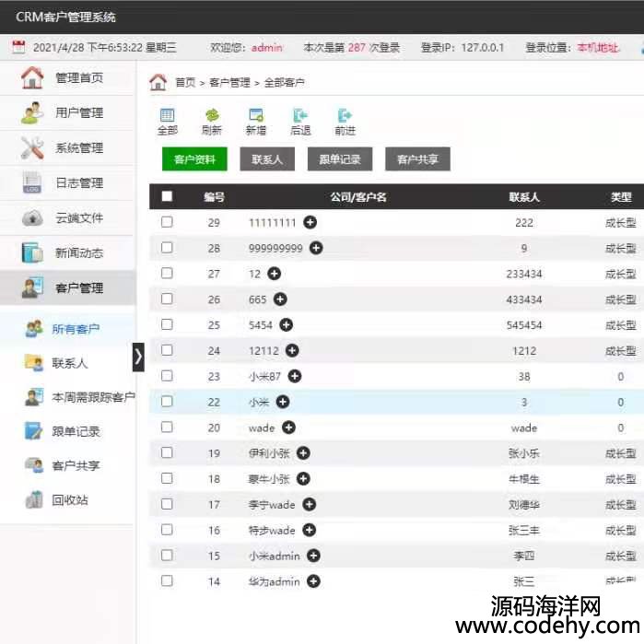Check the checkbox for row 29
This screenshot has width=644, height=644.
pyautogui.click(x=167, y=222)
